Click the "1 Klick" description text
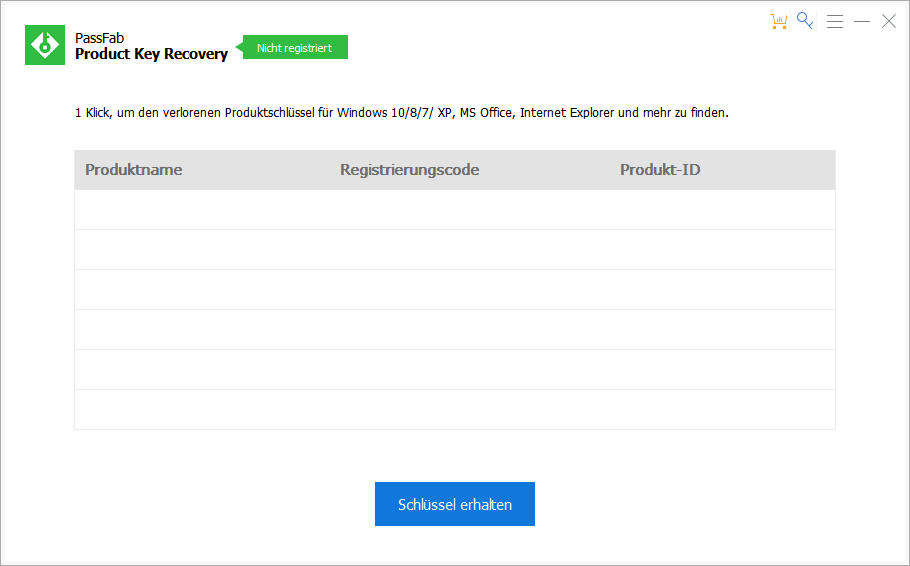Screen dimensions: 910x566 tap(402, 113)
